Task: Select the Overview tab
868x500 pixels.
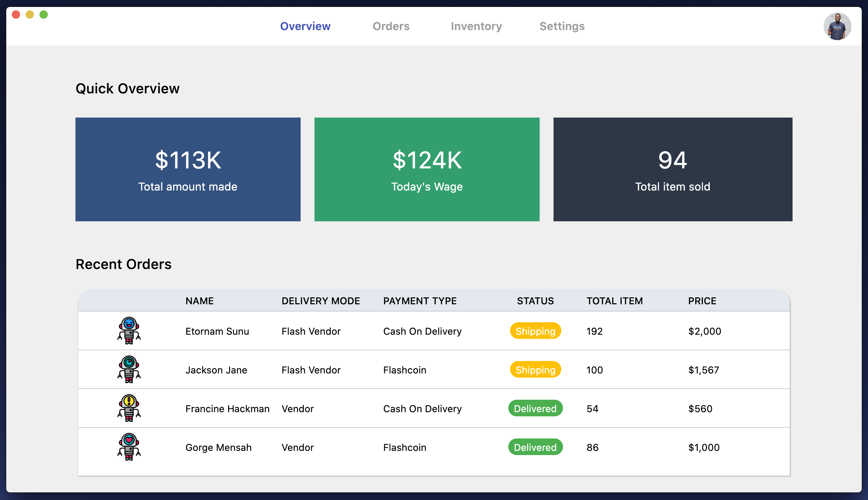Action: click(305, 26)
